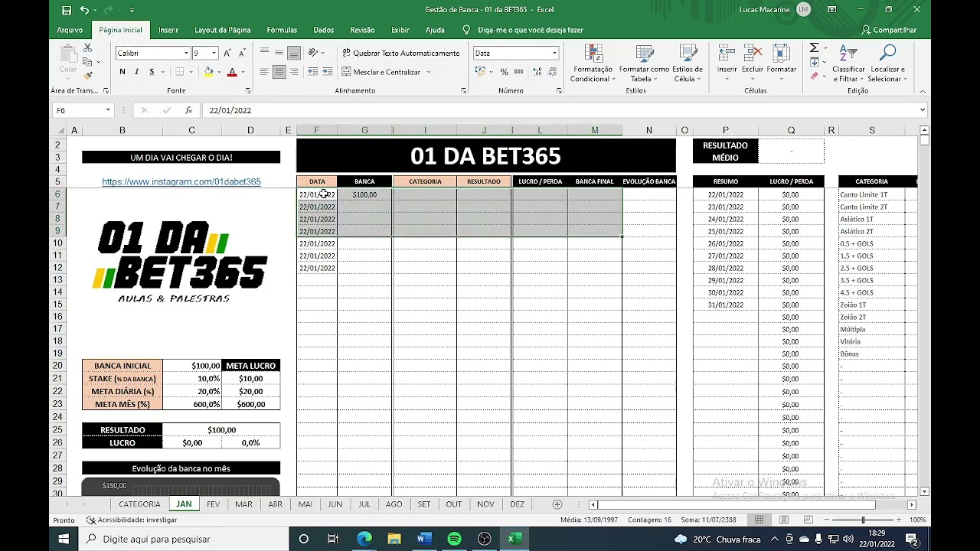Open Spotify from the taskbar

454,539
